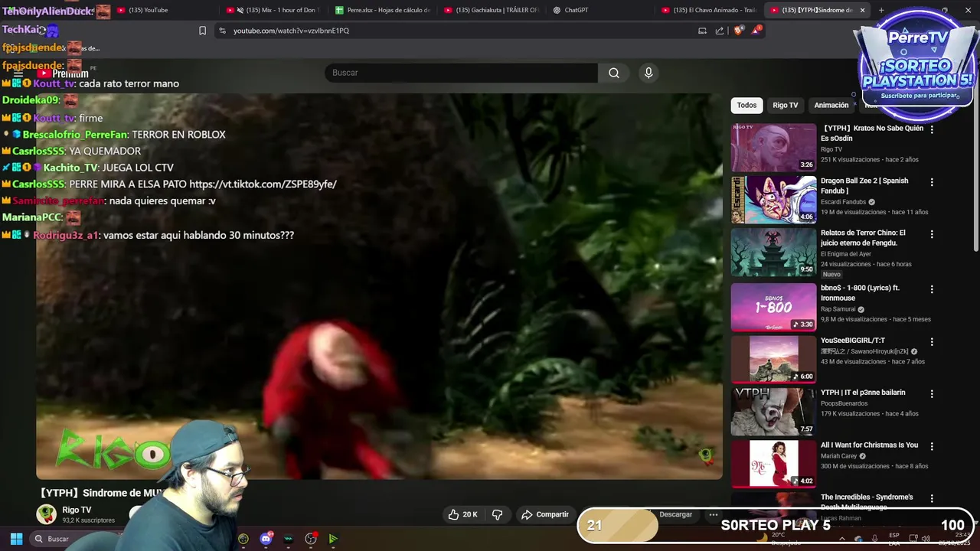Open YTPH IT el p3nne bailarín title
The width and height of the screenshot is (980, 551).
tap(863, 393)
